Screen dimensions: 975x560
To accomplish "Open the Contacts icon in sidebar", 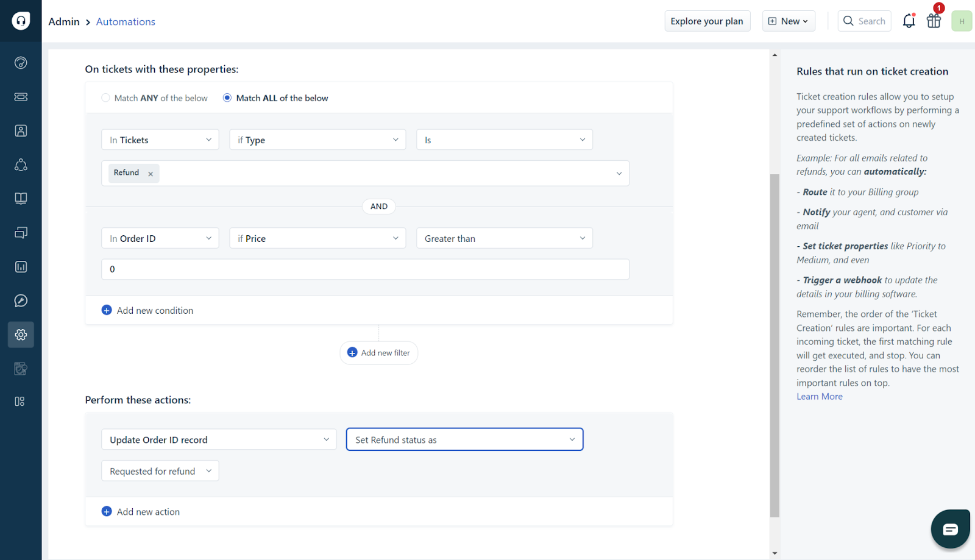I will 21,131.
